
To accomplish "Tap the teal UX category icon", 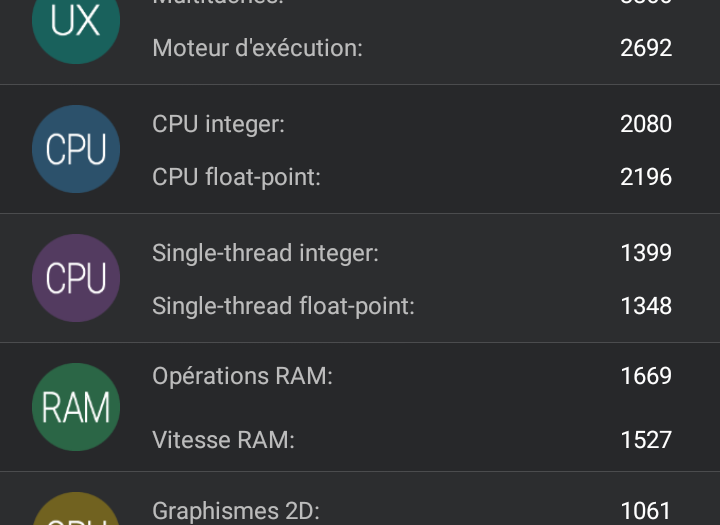I will (76, 24).
